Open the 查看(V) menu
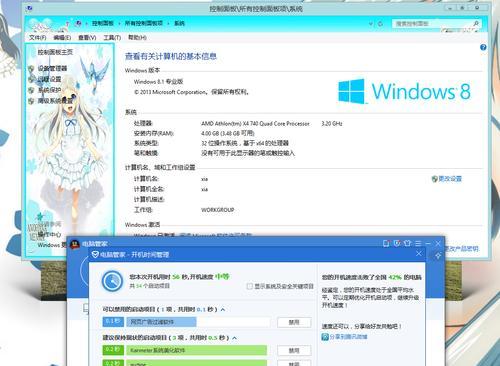Viewport: 500px width, 366px height. [x=87, y=38]
